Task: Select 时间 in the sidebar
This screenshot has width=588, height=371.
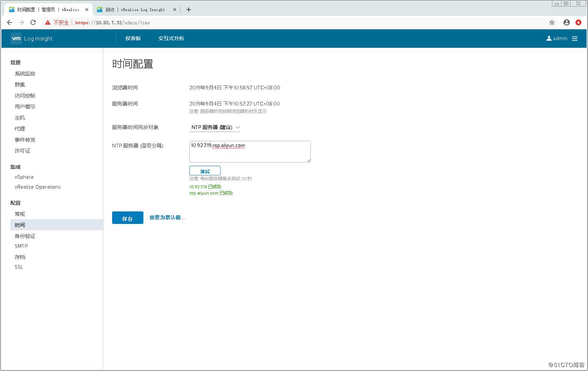Action: point(57,225)
